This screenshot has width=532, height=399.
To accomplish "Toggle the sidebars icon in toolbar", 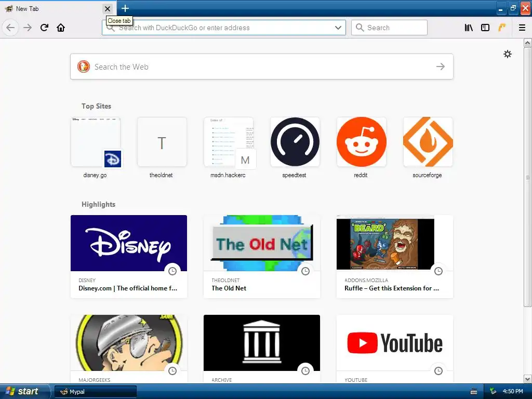I will point(485,28).
